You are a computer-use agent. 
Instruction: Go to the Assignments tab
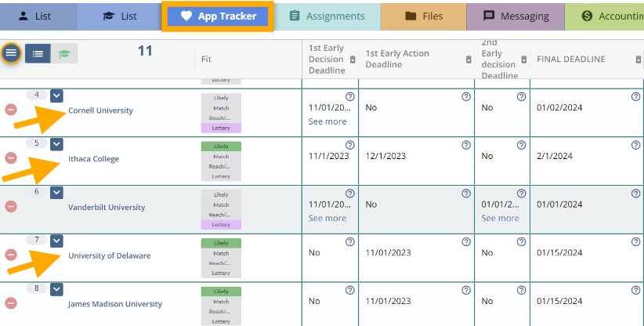pyautogui.click(x=327, y=16)
